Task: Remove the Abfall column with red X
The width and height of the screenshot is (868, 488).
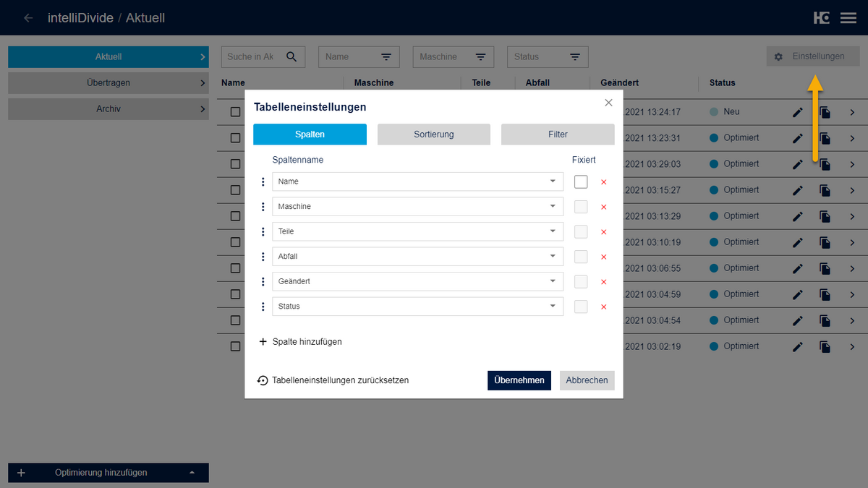Action: pyautogui.click(x=604, y=257)
